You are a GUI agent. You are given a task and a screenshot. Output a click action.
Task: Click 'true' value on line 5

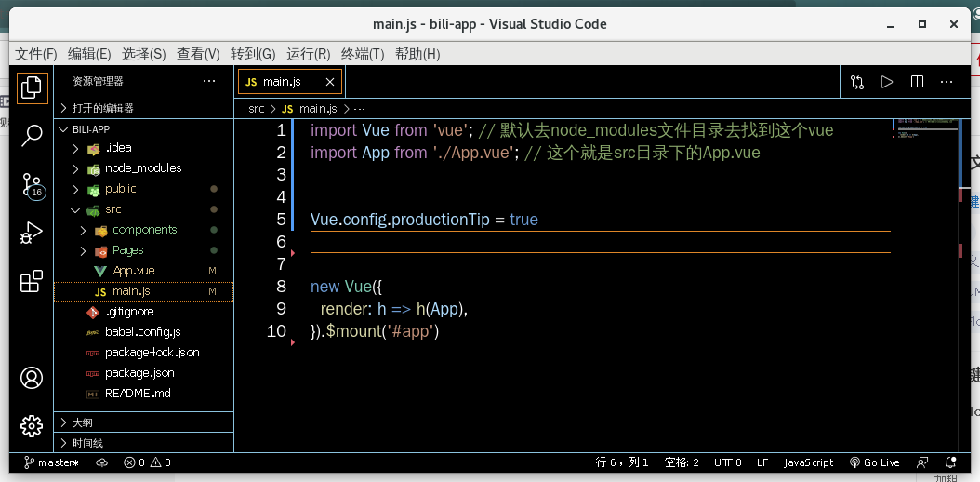coord(523,220)
